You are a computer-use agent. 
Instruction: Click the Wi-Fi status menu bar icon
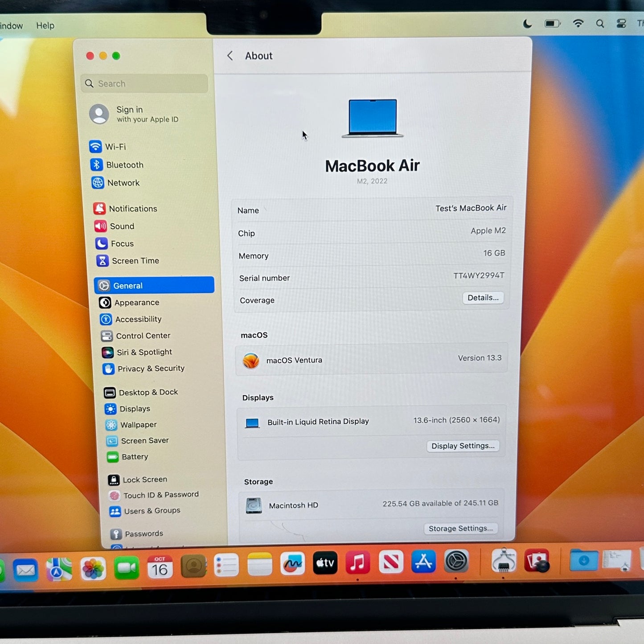pos(578,24)
